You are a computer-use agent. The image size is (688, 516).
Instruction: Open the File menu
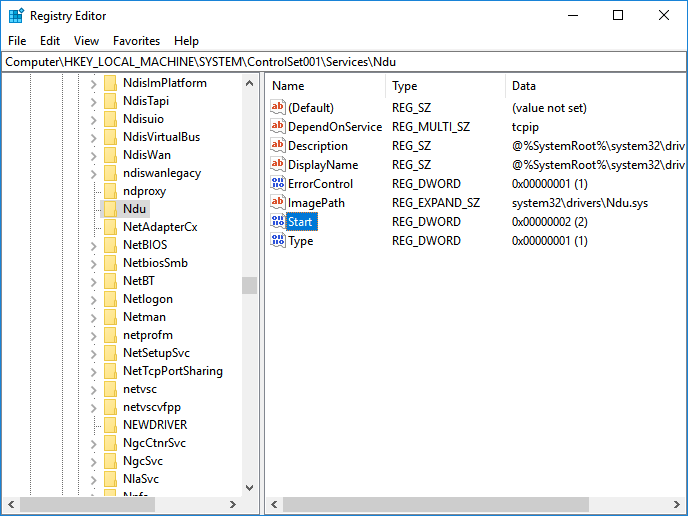coord(17,41)
